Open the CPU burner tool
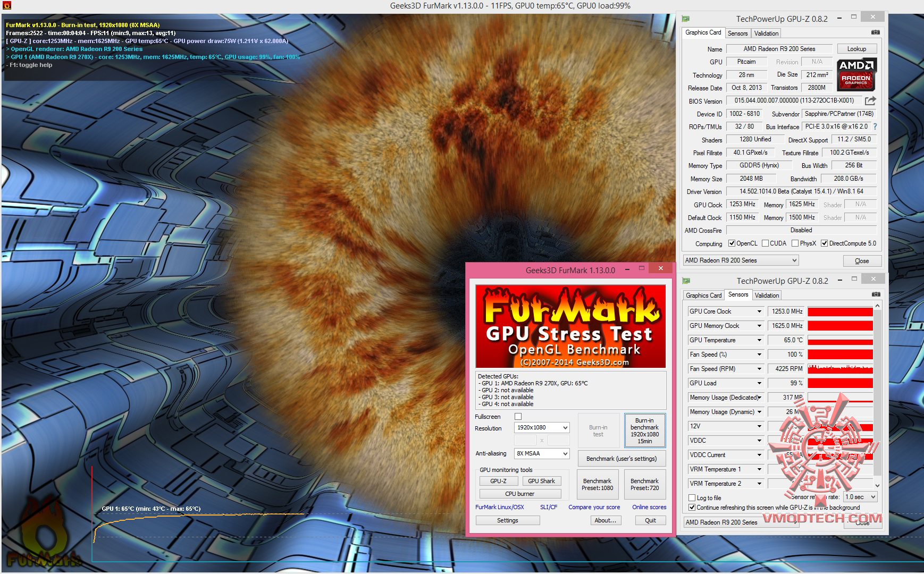 pyautogui.click(x=519, y=494)
